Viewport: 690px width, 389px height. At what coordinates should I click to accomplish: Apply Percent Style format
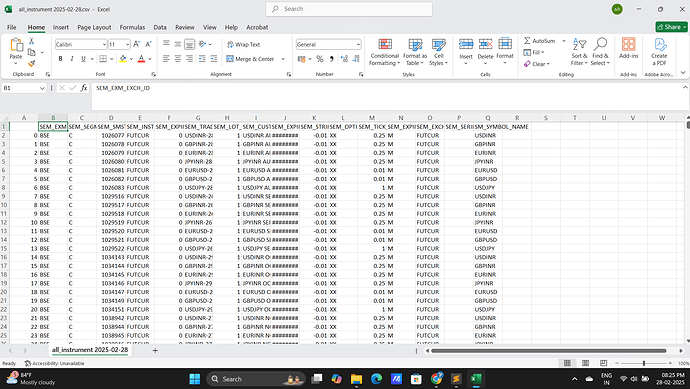tap(320, 59)
